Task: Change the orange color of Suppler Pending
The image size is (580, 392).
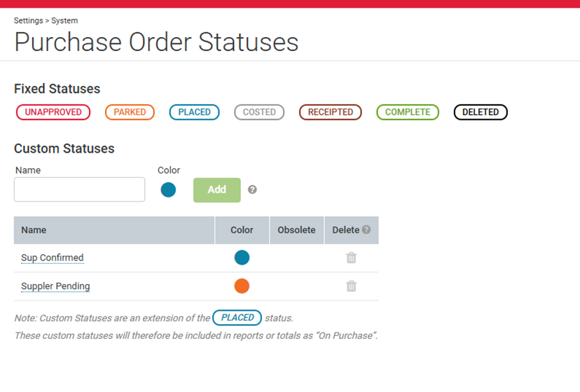Action: click(242, 286)
